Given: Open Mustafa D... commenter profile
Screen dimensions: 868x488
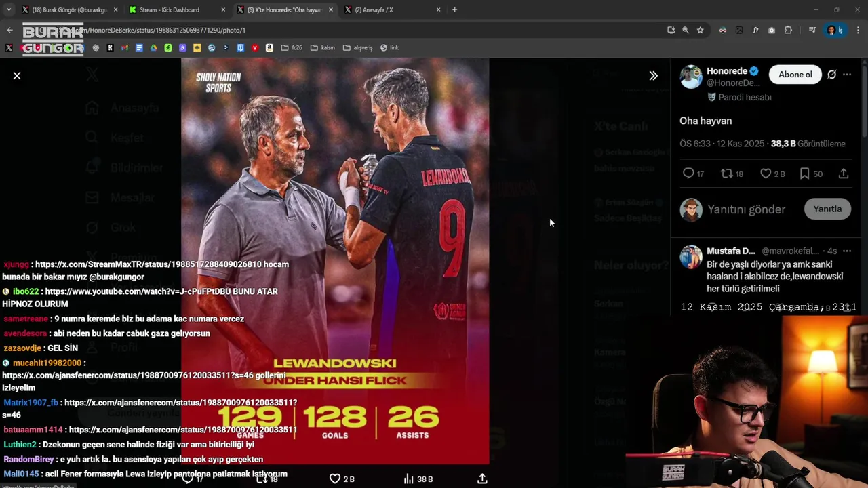Looking at the screenshot, I should [x=730, y=251].
